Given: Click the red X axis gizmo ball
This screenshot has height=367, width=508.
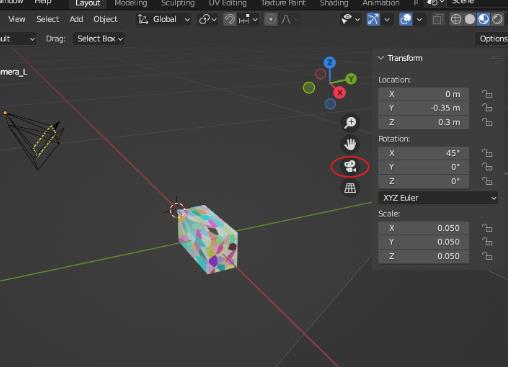Looking at the screenshot, I should pos(340,93).
